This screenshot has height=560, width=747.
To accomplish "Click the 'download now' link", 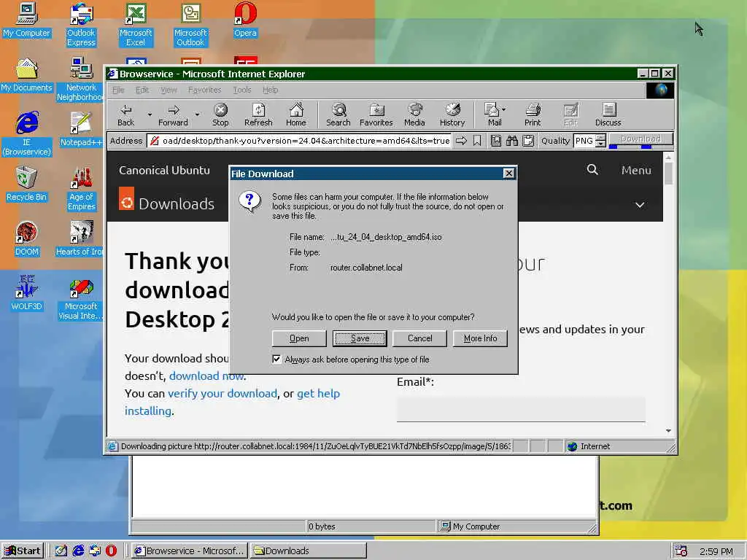I will click(x=206, y=376).
